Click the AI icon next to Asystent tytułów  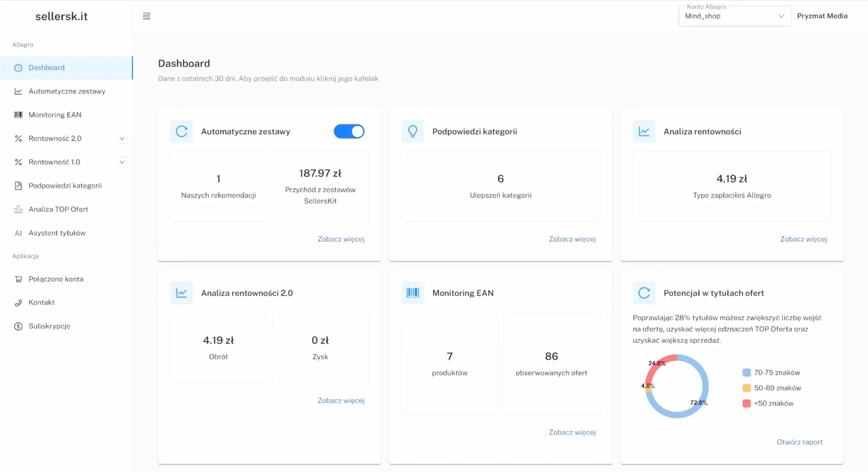pos(18,233)
